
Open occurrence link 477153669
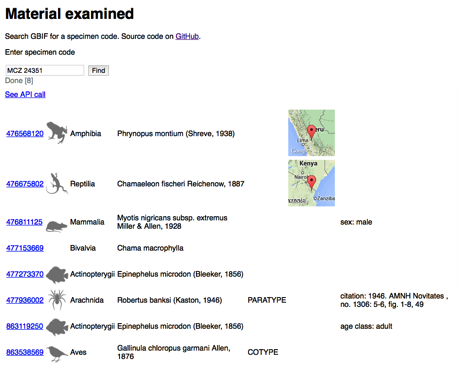pos(25,248)
